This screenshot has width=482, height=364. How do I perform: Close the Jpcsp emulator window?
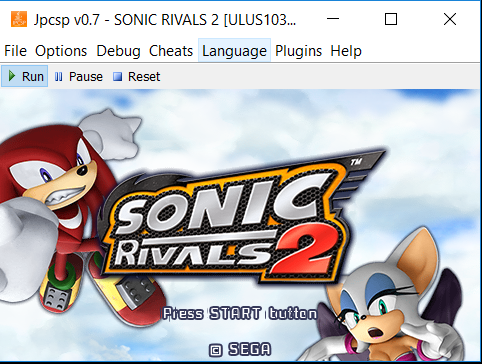450,19
